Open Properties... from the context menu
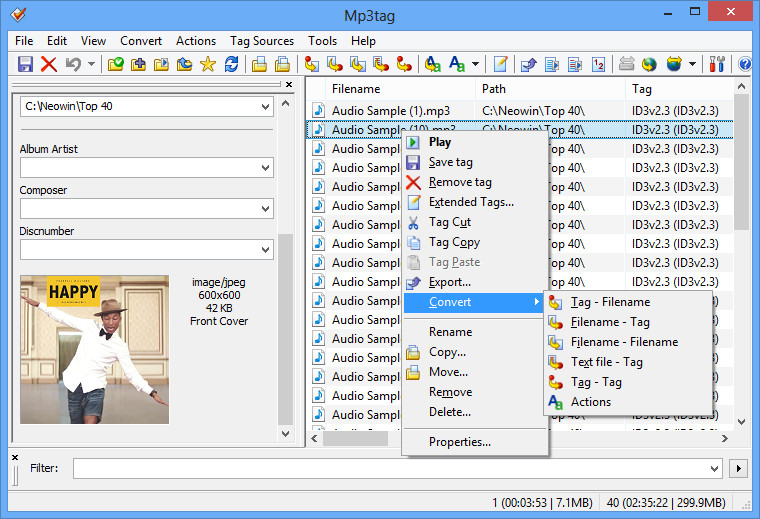The height and width of the screenshot is (519, 760). coord(475,442)
